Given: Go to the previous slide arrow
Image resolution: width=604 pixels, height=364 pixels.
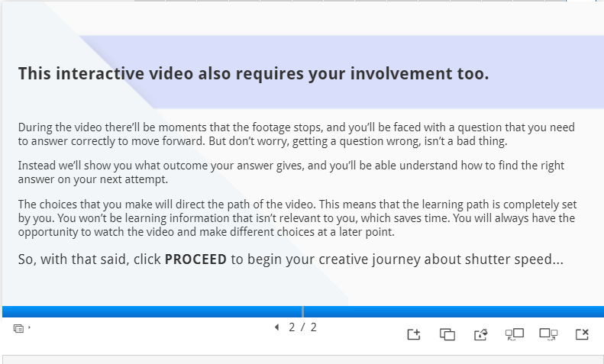Looking at the screenshot, I should coord(276,327).
